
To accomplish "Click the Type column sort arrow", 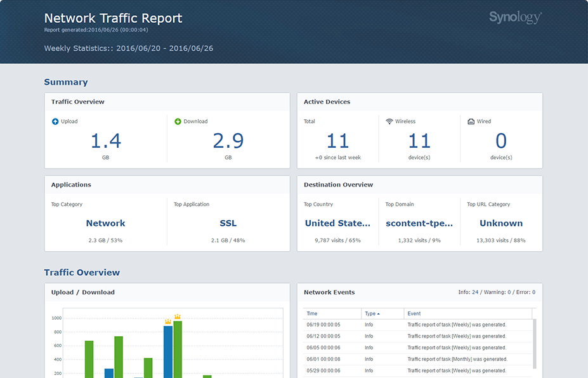I will (x=379, y=314).
